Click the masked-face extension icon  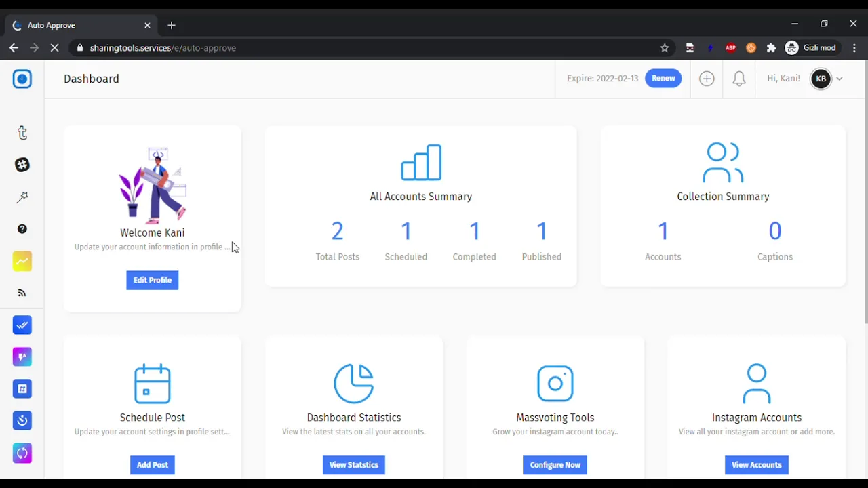[x=690, y=48]
